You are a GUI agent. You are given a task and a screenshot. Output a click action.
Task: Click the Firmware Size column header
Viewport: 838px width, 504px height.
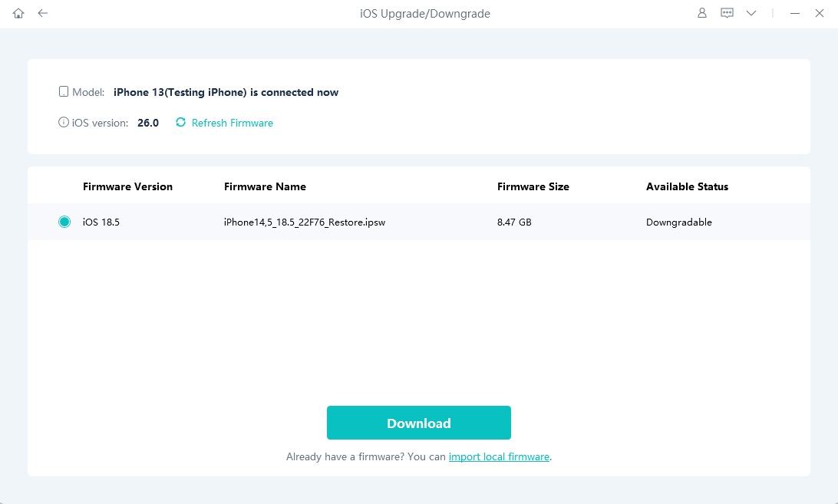[533, 186]
